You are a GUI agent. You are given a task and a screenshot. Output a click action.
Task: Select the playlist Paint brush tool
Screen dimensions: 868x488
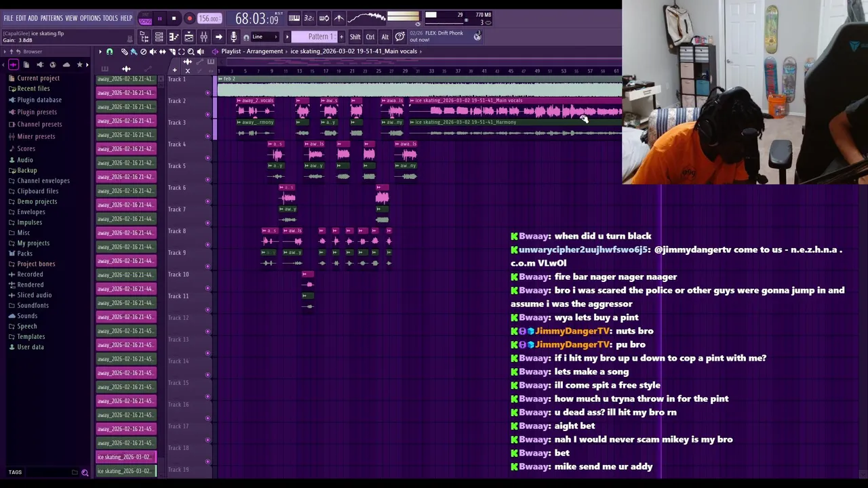pos(134,52)
